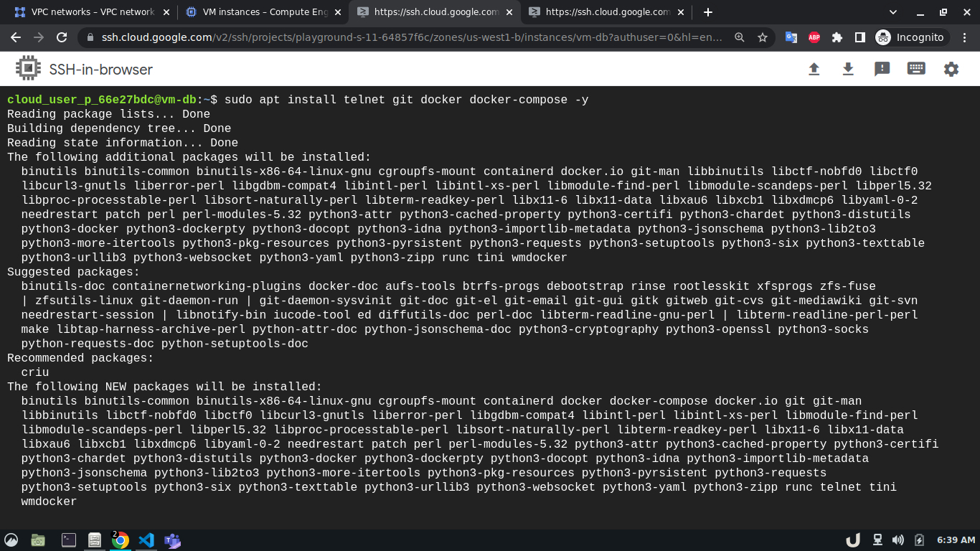This screenshot has width=980, height=551.
Task: Open the special keys keyboard icon
Action: click(916, 69)
